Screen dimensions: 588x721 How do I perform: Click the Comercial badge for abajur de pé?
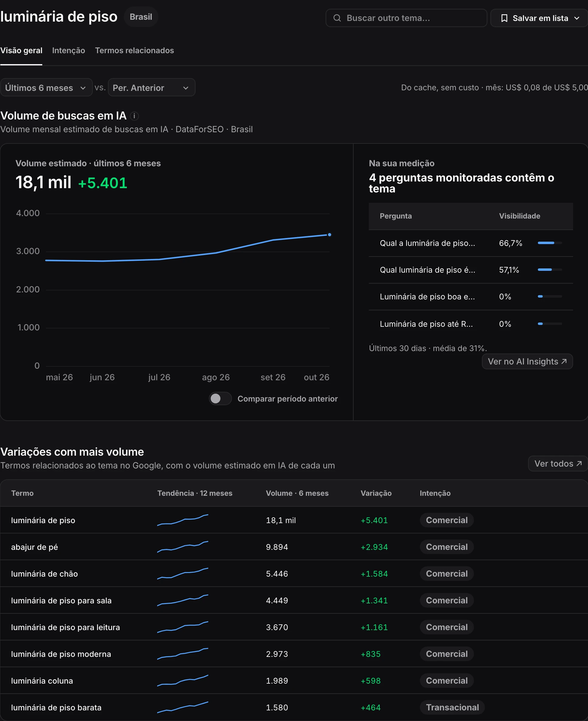click(x=447, y=547)
